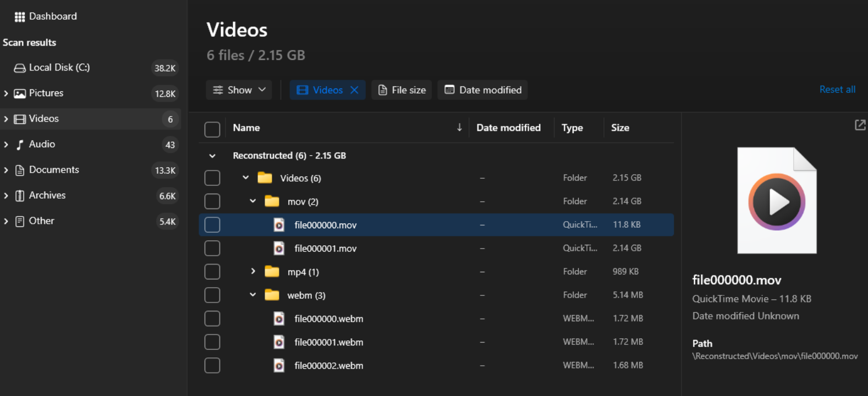Click the mp4 (1) folder icon
The height and width of the screenshot is (396, 868).
coord(272,271)
